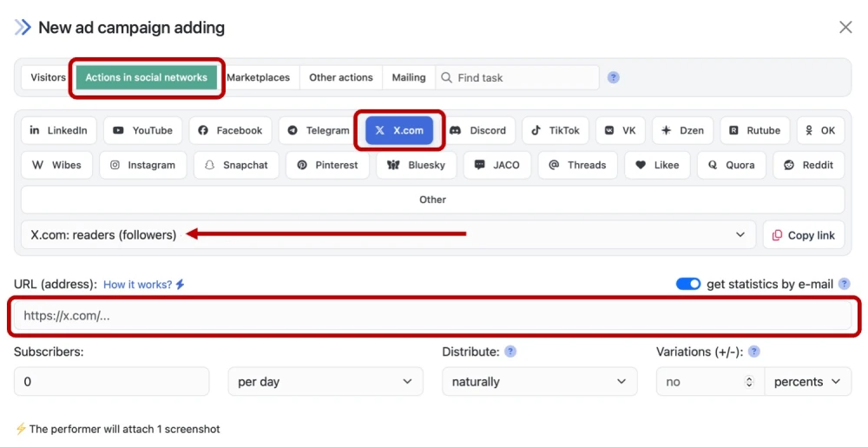Click help icon beside Distribute label
The image size is (868, 447).
coord(510,352)
